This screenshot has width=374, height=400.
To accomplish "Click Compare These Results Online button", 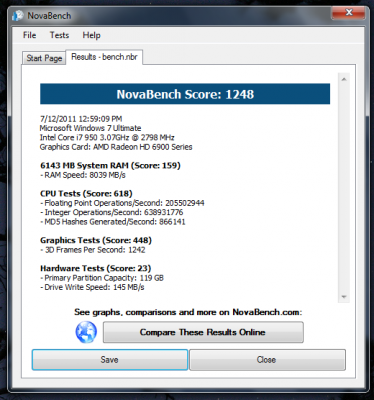I will click(203, 332).
